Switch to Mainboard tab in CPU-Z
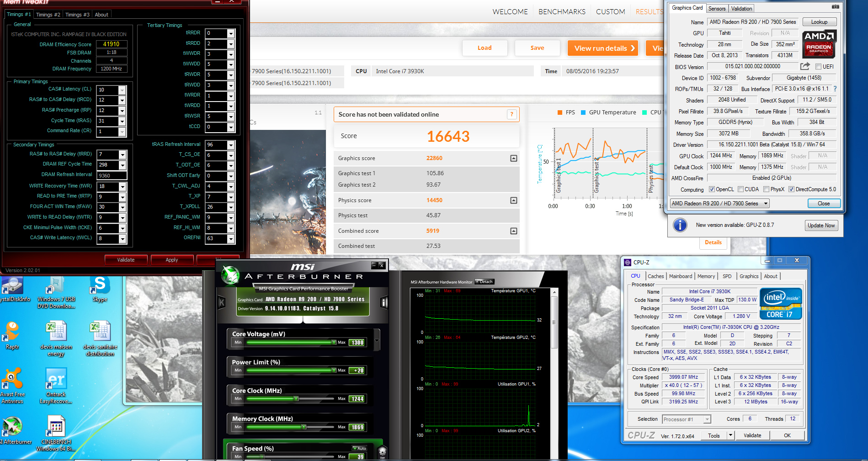This screenshot has width=868, height=461. click(680, 276)
